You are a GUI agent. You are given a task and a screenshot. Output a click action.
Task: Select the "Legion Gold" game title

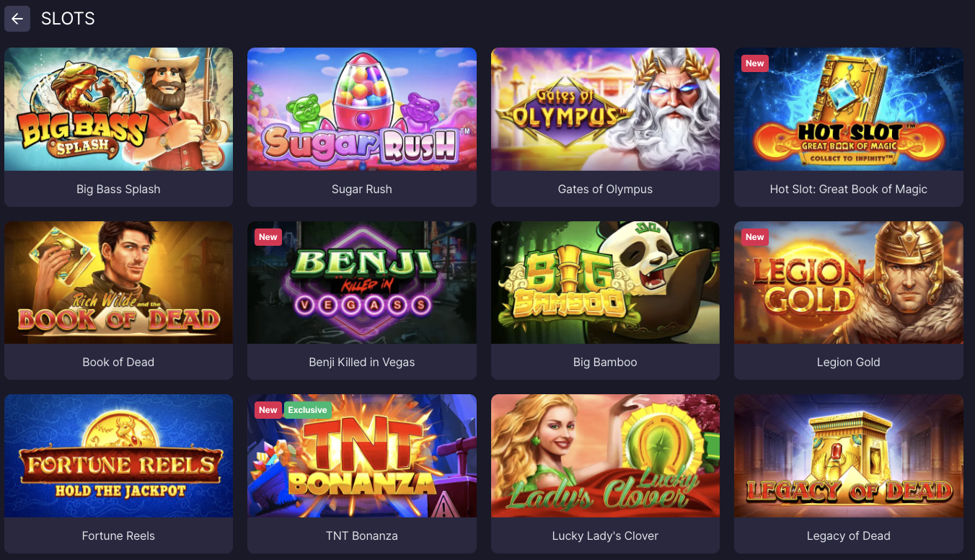[x=849, y=362]
